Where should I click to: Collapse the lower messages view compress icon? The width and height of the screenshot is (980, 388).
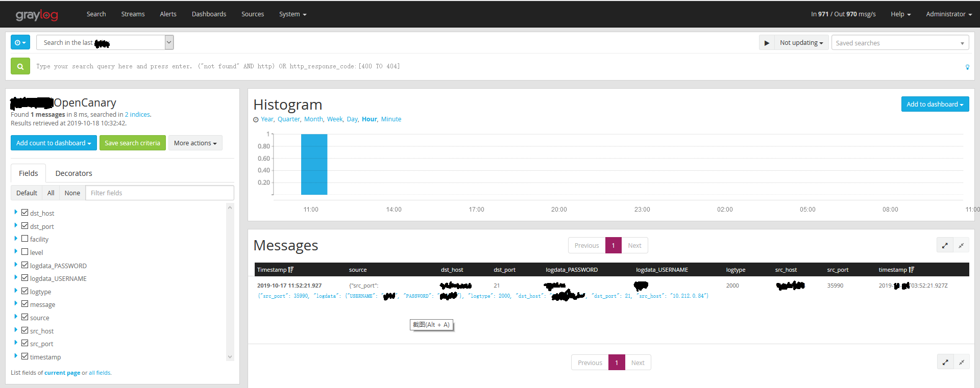tap(961, 362)
